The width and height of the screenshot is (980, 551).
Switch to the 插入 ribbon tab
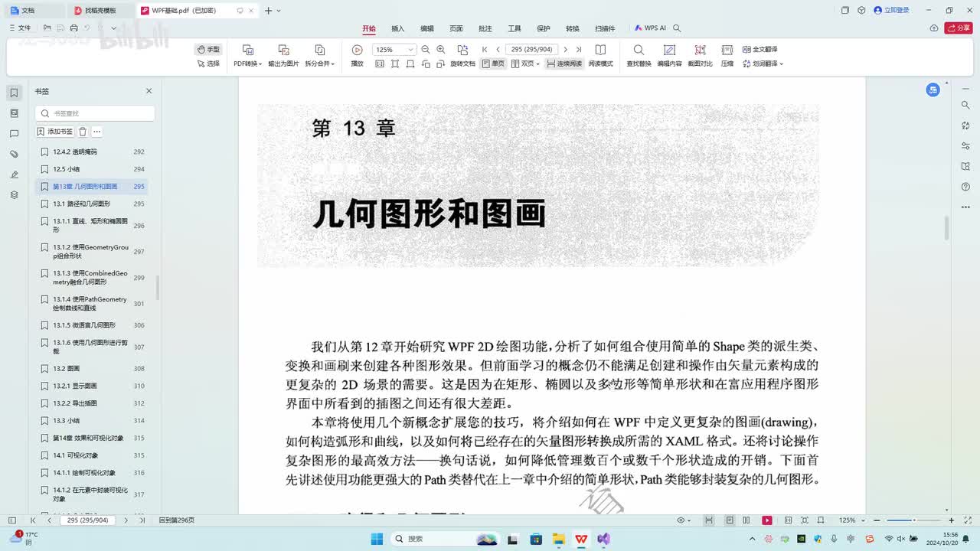tap(398, 28)
